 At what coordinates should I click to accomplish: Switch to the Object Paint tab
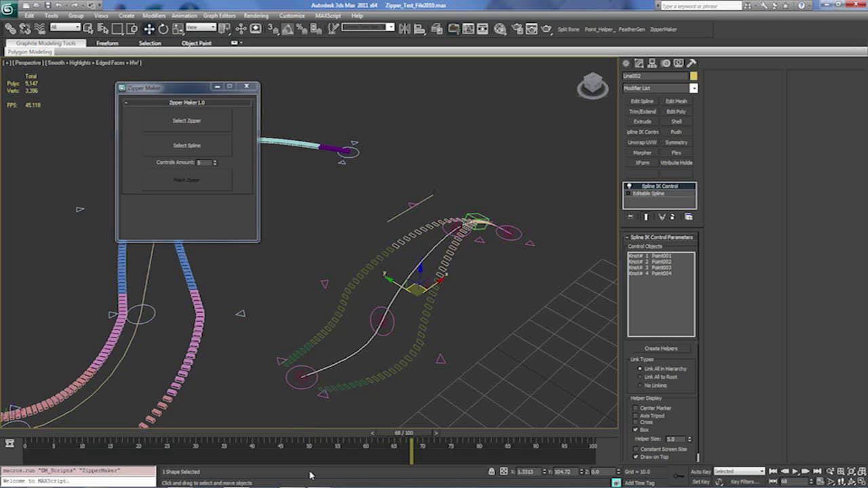197,43
